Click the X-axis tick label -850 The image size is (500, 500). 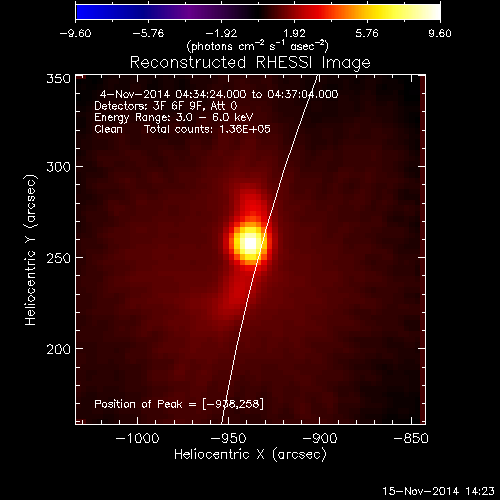[x=411, y=438]
